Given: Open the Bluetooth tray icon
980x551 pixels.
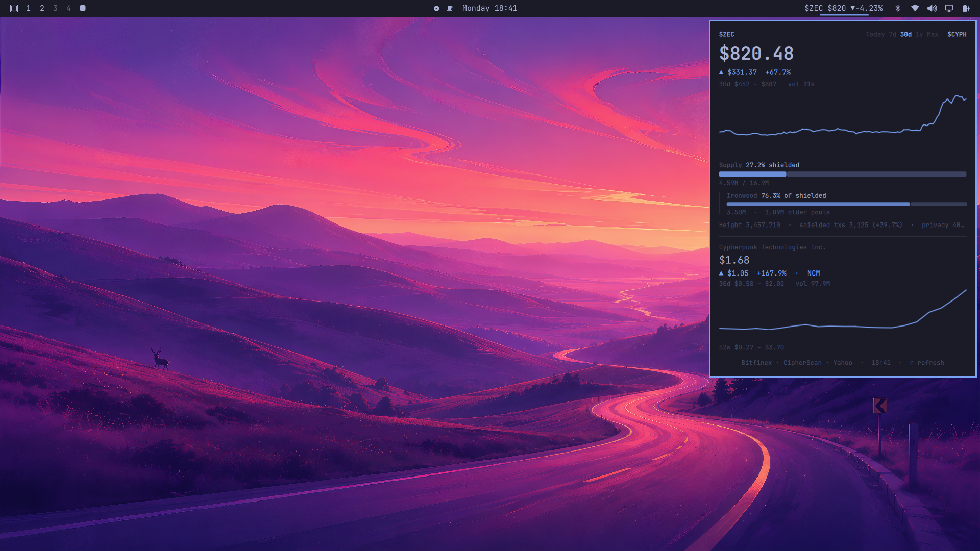Looking at the screenshot, I should tap(898, 8).
